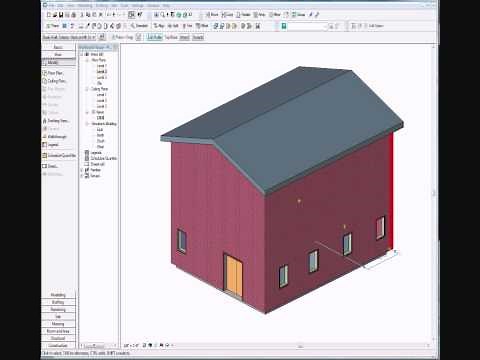Click the Sheet tool in design bar

51,166
